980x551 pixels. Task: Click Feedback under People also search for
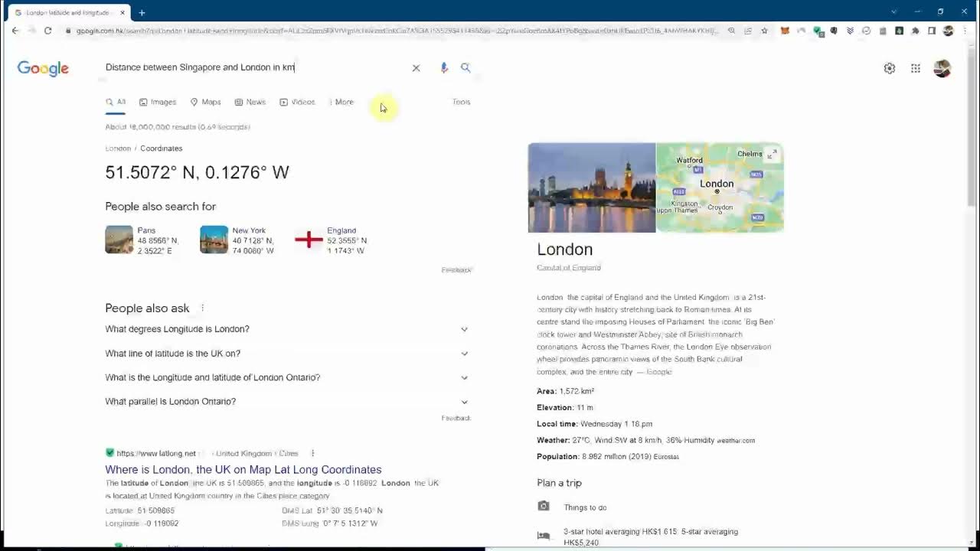(456, 270)
